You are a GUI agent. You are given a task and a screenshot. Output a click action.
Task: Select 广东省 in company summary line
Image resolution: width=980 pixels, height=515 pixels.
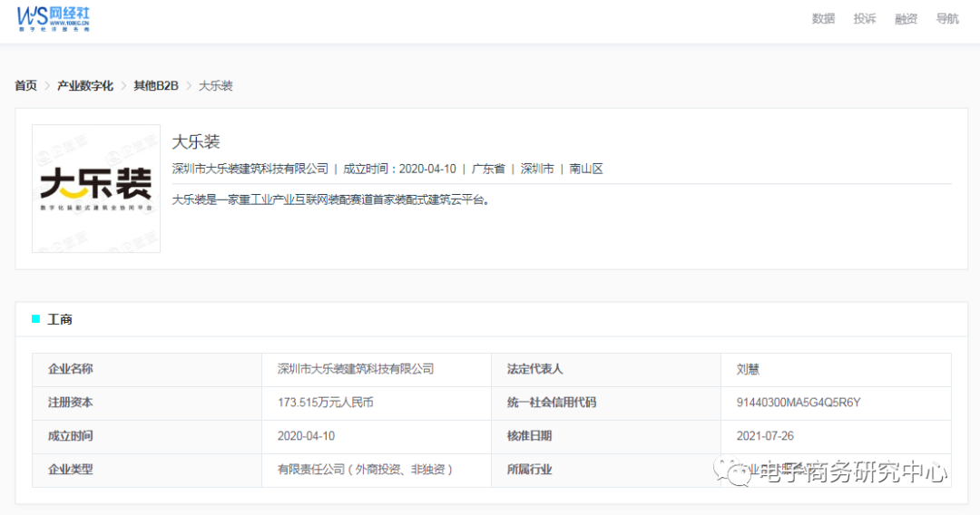488,169
